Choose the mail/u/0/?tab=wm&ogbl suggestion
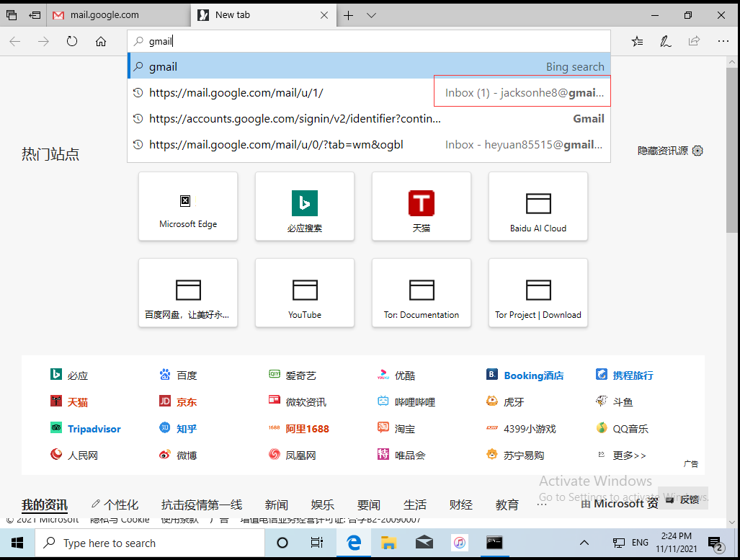 [369, 144]
